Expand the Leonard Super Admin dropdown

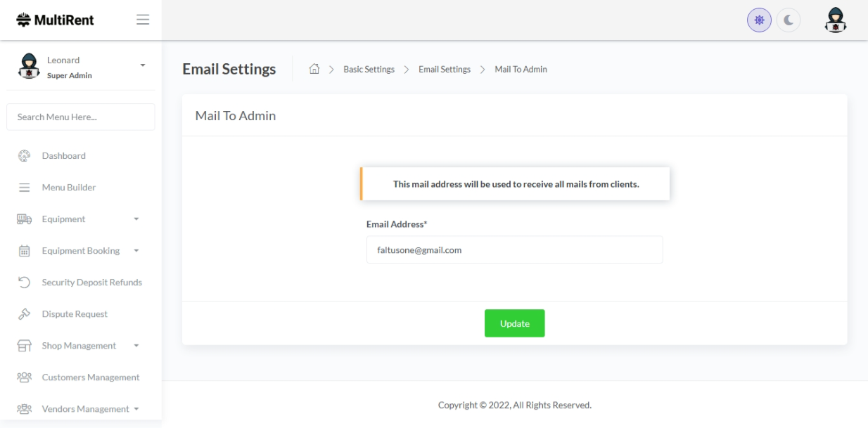[143, 65]
